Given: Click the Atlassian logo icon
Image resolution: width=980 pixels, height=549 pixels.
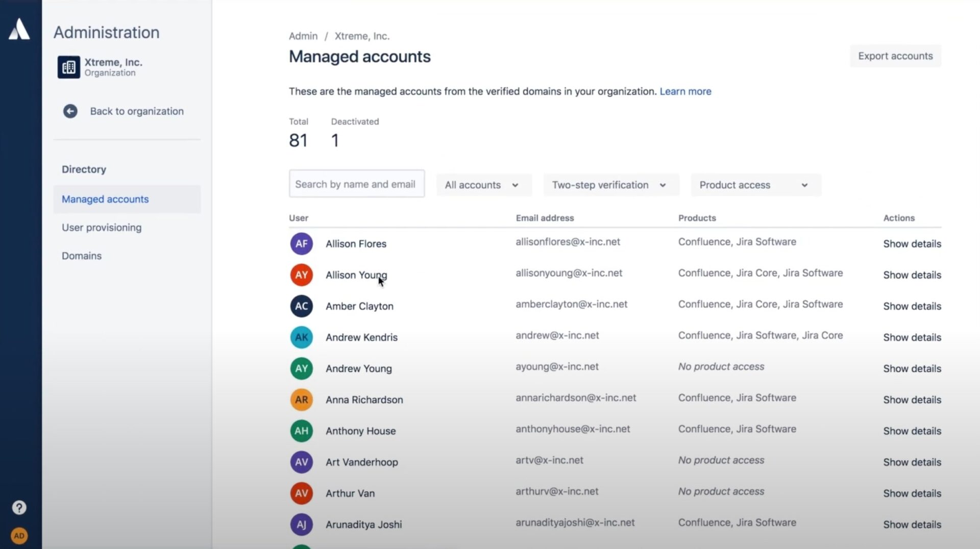Looking at the screenshot, I should 19,29.
